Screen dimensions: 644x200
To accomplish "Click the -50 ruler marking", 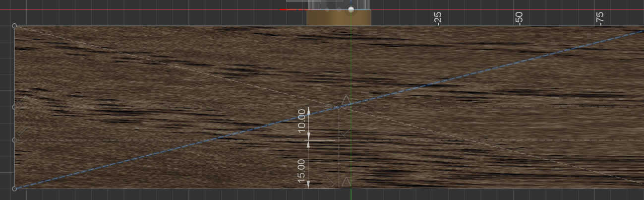I will coord(519,19).
